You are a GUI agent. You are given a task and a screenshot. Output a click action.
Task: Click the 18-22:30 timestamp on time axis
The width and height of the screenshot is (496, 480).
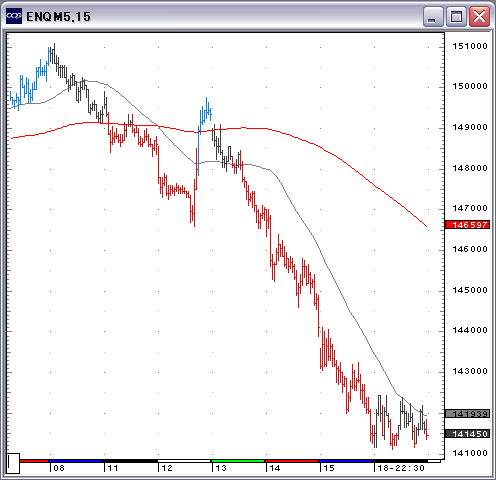pos(401,468)
